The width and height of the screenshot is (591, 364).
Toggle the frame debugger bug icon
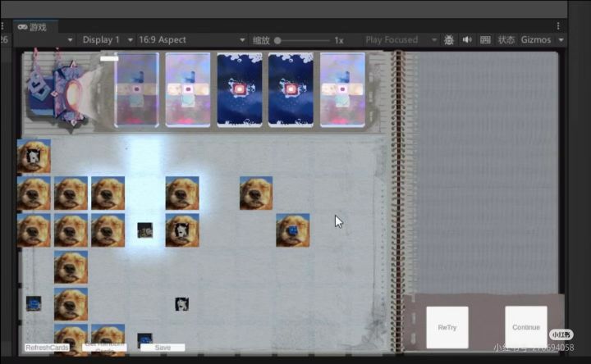pos(448,39)
